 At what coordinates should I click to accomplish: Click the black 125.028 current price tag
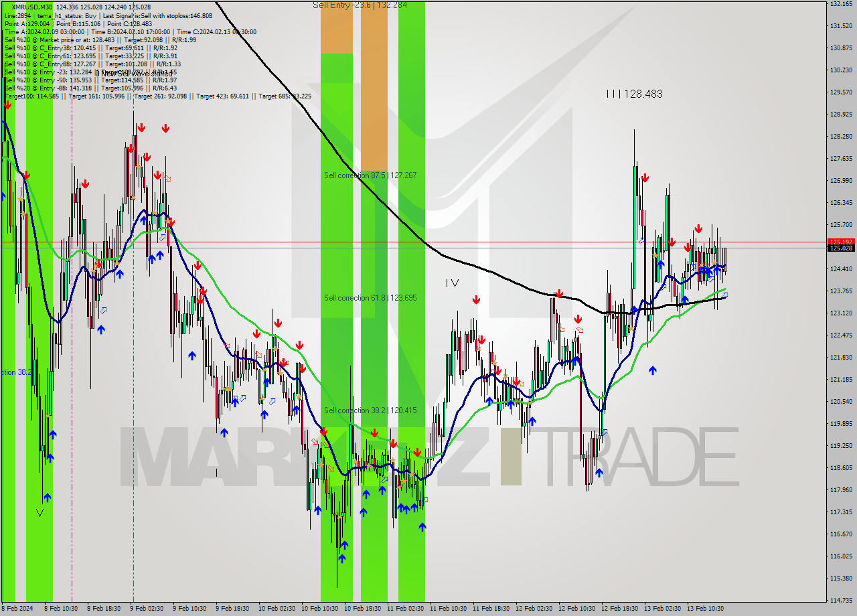[841, 248]
